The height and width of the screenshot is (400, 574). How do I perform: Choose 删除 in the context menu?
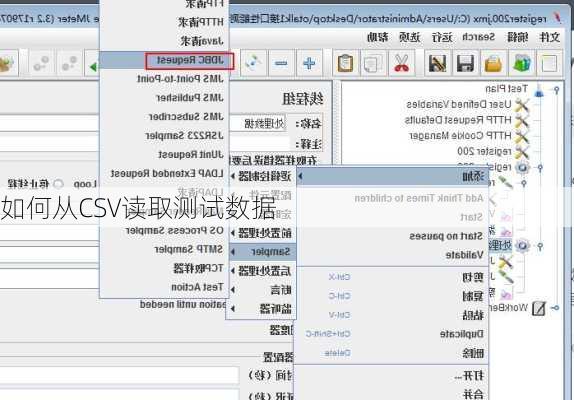point(392,353)
